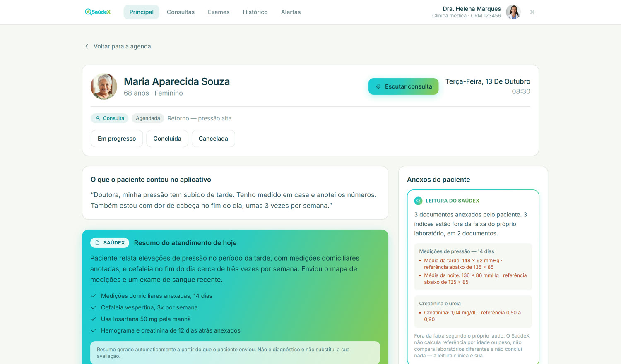Mark the appointment as Em progresso

coord(117,139)
